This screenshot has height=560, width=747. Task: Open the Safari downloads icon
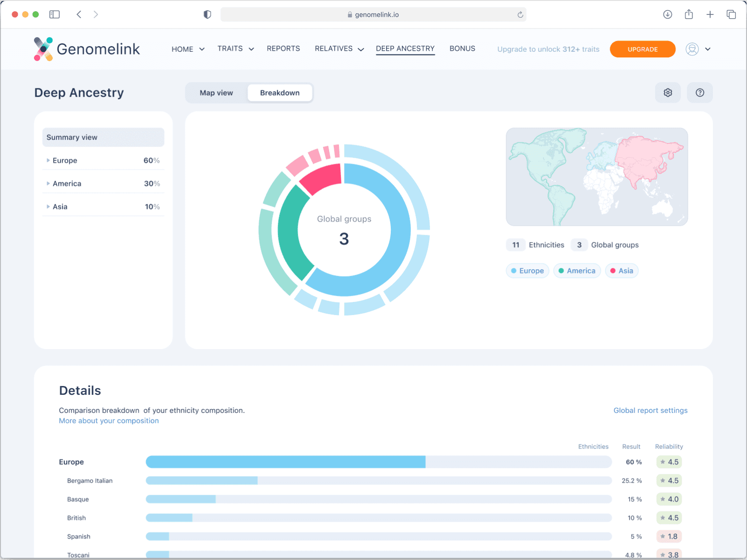coord(668,14)
